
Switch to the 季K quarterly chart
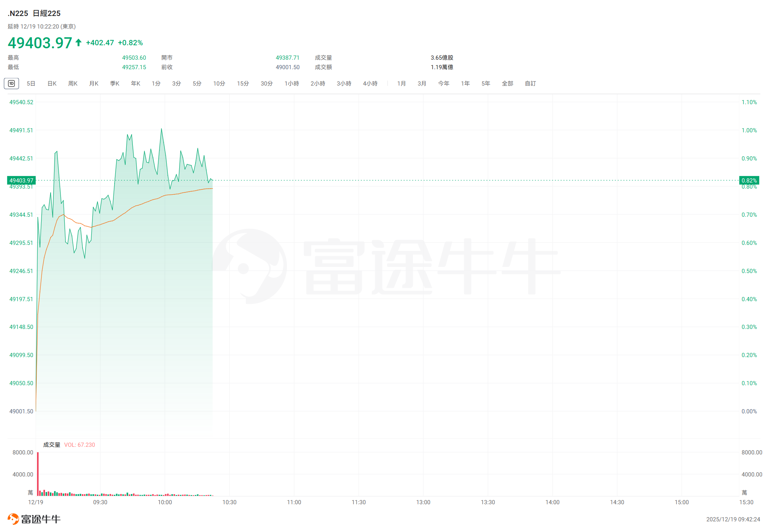pos(115,83)
